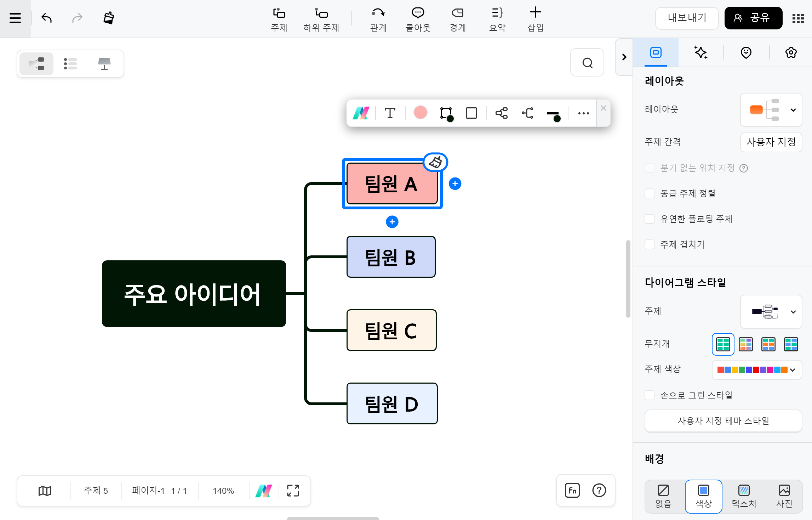The image size is (812, 520).
Task: Add a 콜아웃 callout
Action: pos(418,20)
